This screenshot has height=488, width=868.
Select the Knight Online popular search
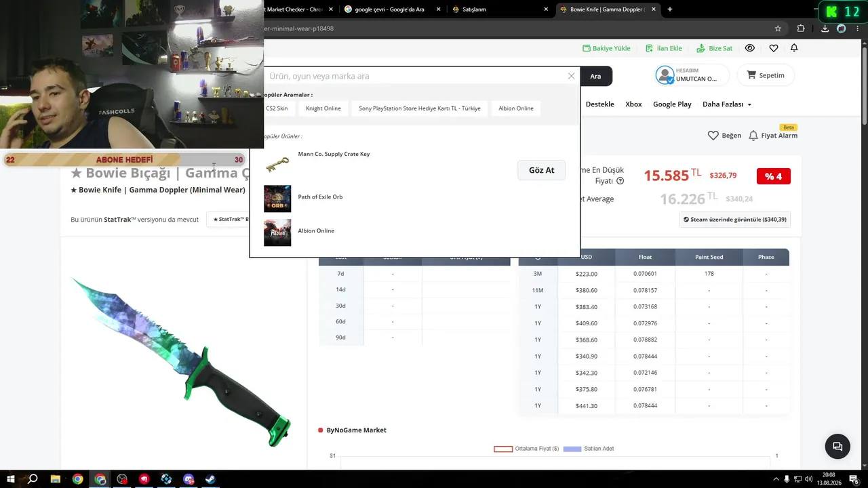tap(323, 108)
